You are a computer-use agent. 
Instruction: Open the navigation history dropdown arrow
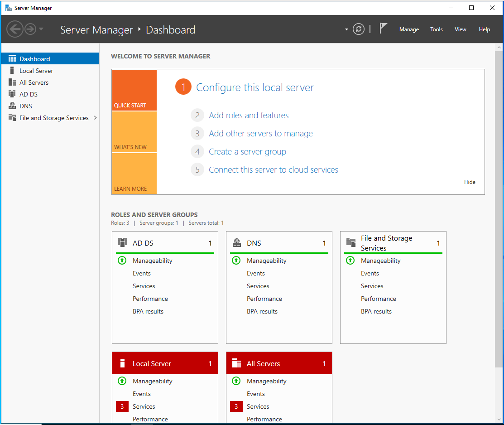click(x=41, y=29)
